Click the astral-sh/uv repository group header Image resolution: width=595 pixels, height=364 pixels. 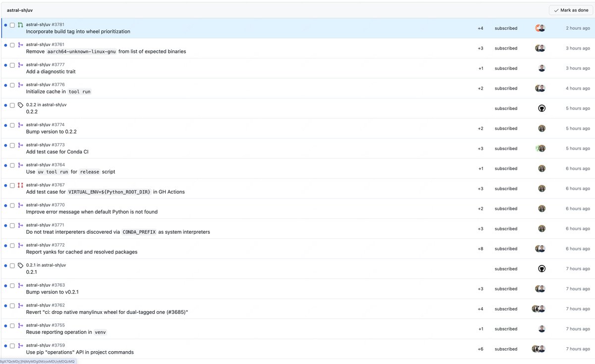[20, 10]
